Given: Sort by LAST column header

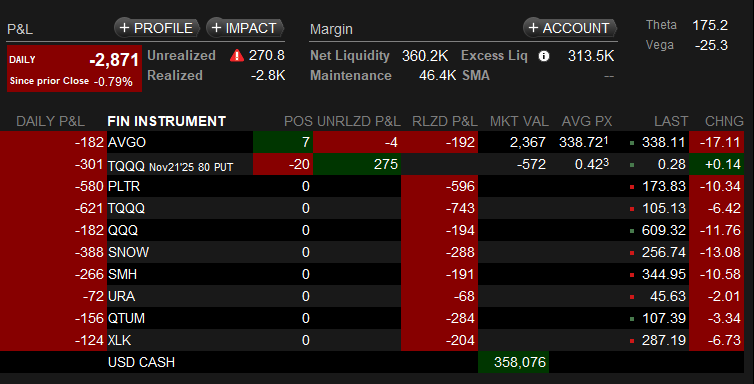Looking at the screenshot, I should 671,121.
